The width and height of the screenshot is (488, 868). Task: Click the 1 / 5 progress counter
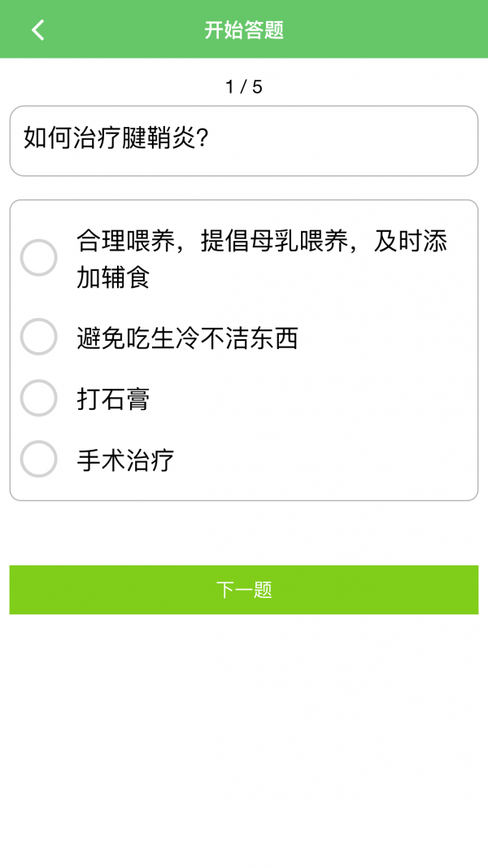[244, 87]
